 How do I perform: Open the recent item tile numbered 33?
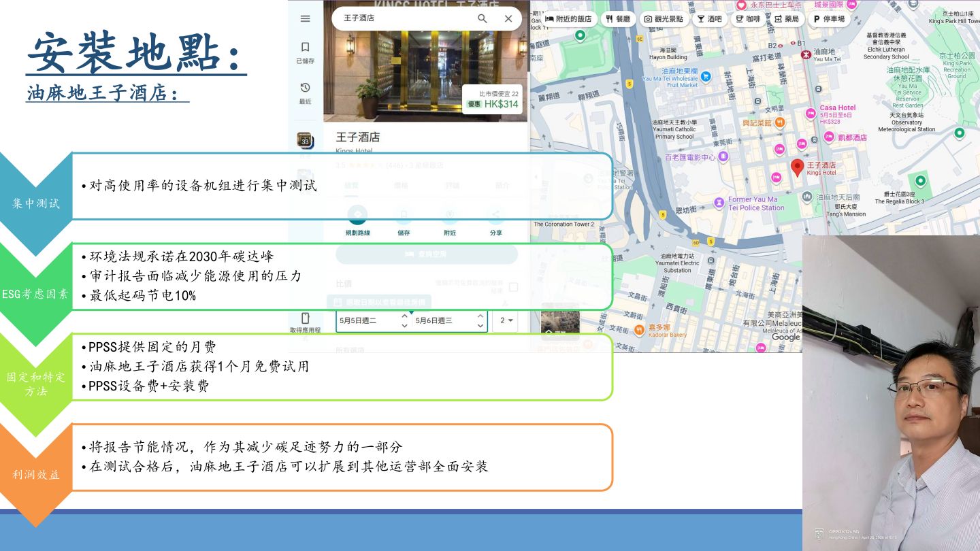pos(304,140)
